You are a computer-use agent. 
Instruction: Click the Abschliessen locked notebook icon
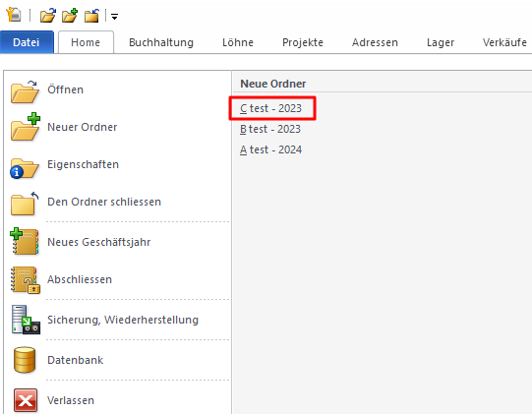(26, 280)
